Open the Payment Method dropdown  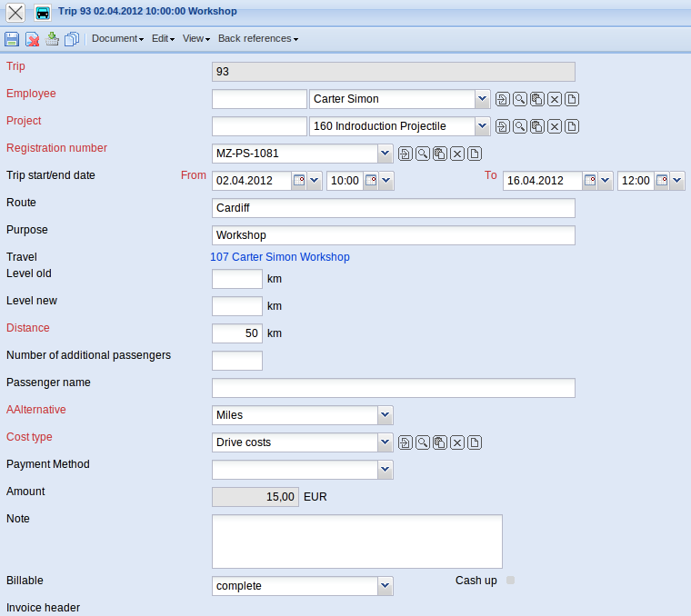coord(386,470)
